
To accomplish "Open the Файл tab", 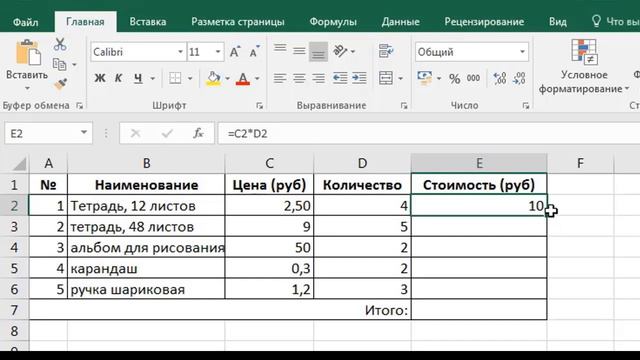I will (x=25, y=22).
